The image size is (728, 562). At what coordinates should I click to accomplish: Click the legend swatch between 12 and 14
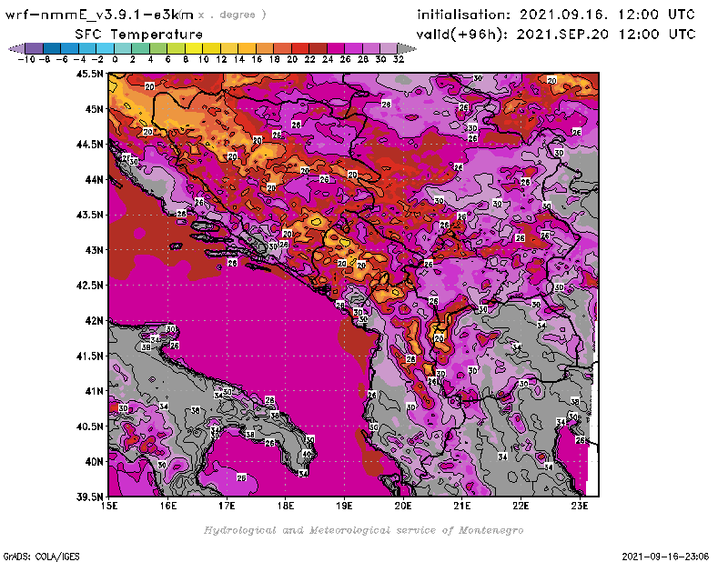(229, 48)
